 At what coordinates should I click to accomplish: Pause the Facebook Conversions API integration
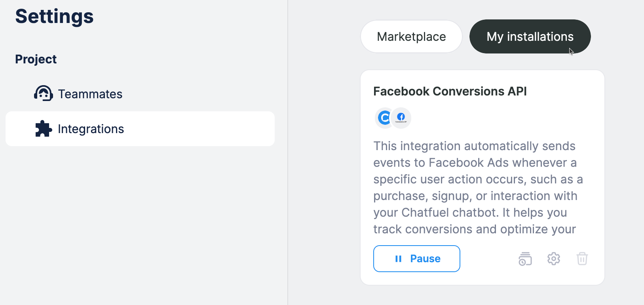pos(416,259)
